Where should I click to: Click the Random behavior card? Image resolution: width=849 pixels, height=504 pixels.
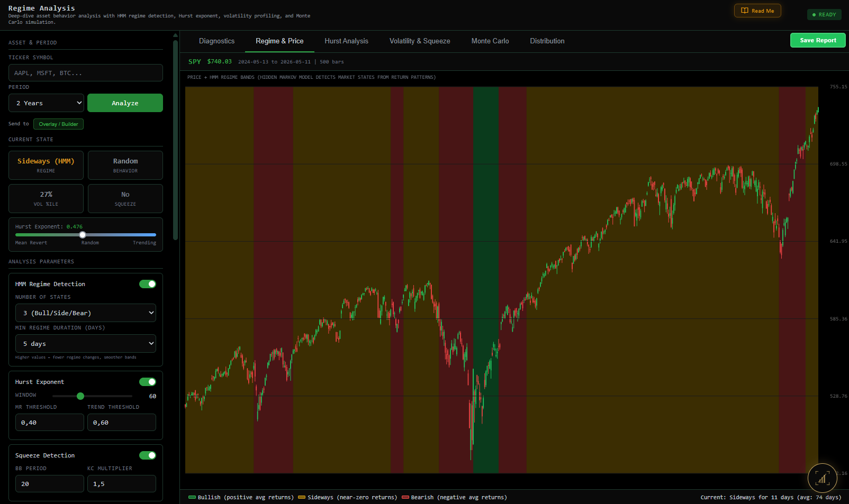click(125, 166)
